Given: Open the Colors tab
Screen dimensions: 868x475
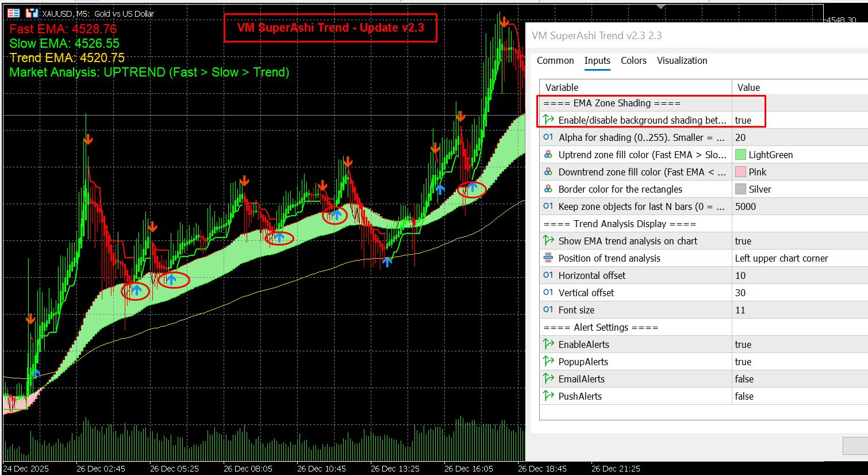Looking at the screenshot, I should [x=633, y=60].
